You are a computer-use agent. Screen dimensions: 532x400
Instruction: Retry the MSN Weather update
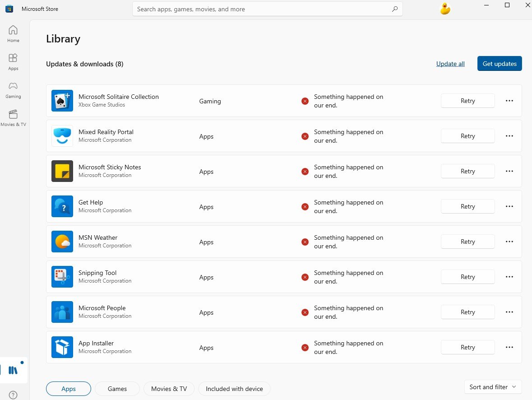(467, 242)
